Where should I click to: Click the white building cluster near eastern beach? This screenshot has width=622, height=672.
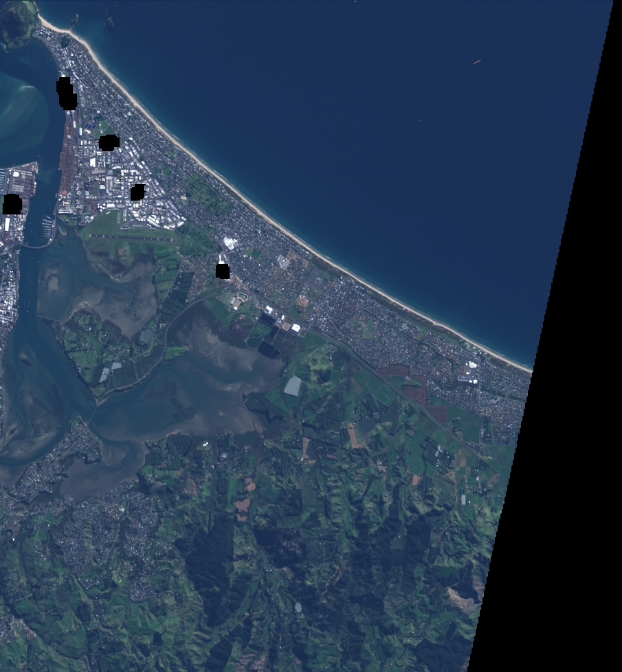pyautogui.click(x=470, y=371)
